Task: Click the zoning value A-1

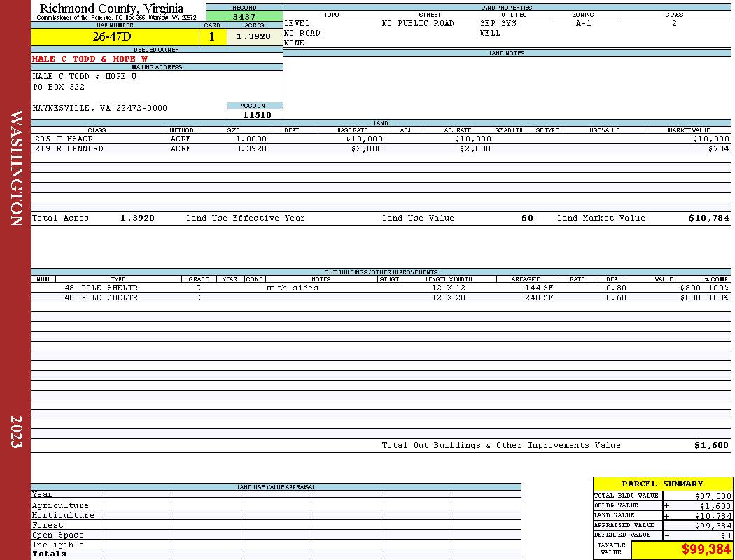Action: (x=584, y=23)
